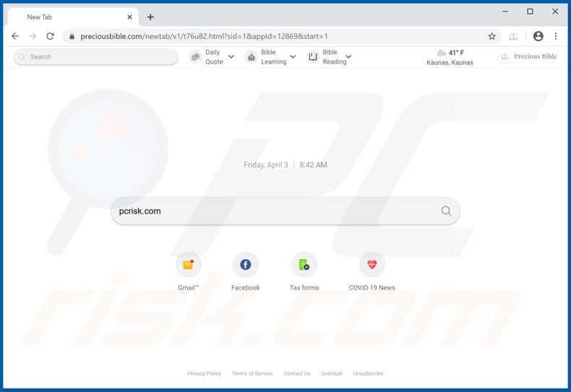Click the Facebook label text
Screen dimensions: 571x392
(x=246, y=287)
